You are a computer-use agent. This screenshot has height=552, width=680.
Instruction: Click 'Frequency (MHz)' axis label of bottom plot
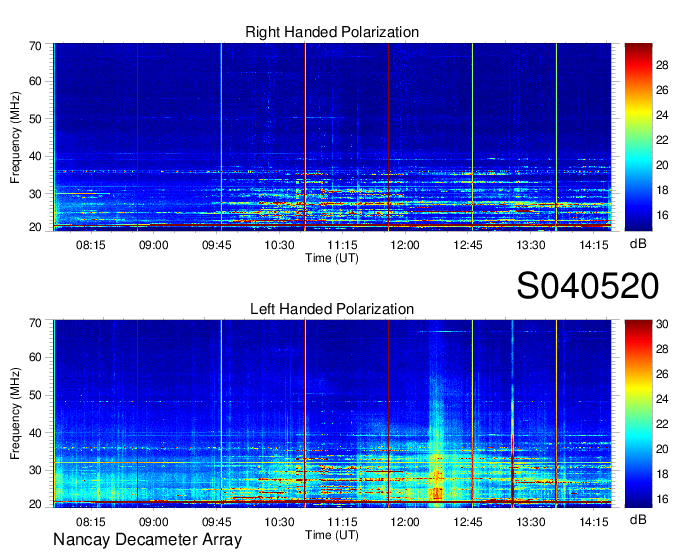[x=15, y=414]
